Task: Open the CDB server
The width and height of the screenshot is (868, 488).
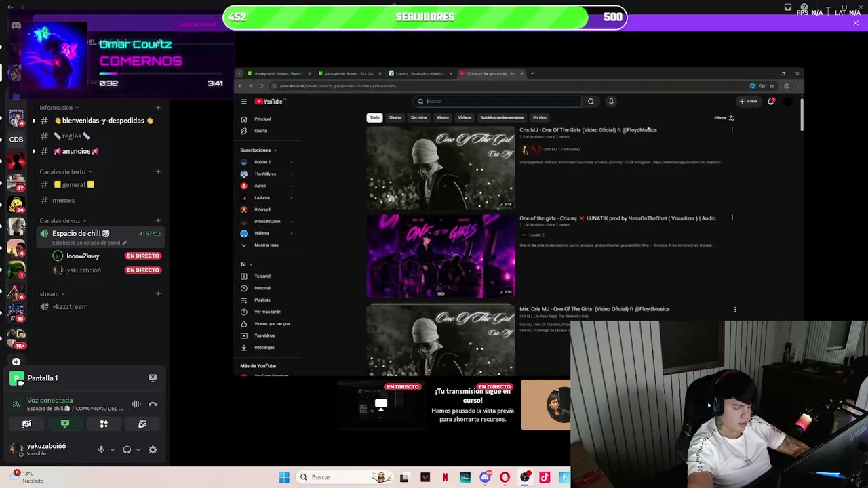Action: click(x=16, y=140)
